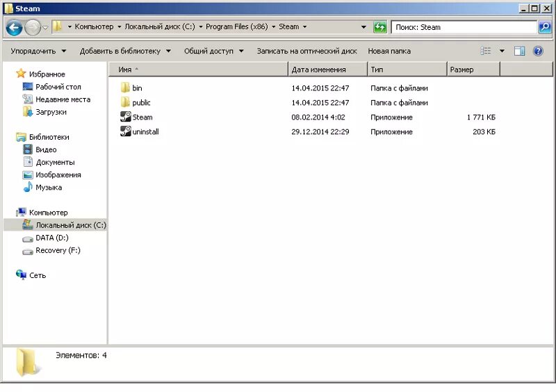The height and width of the screenshot is (392, 556).
Task: Click the green refresh button
Action: [x=379, y=27]
